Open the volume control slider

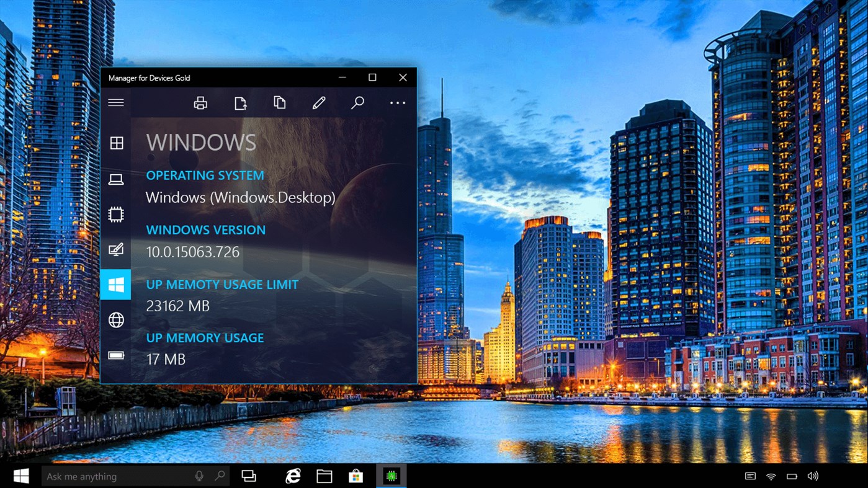(x=813, y=476)
